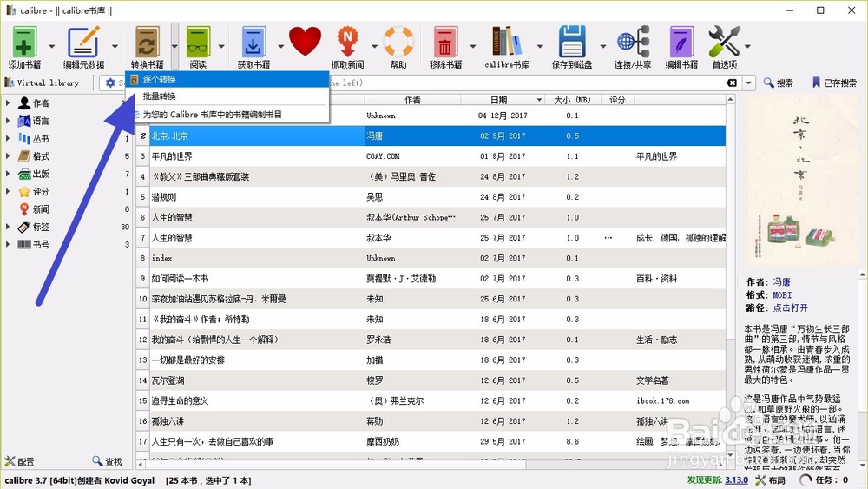This screenshot has width=868, height=489.
Task: Click the MOBI format link
Action: tap(782, 295)
